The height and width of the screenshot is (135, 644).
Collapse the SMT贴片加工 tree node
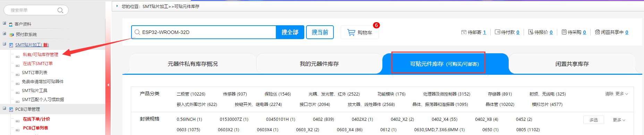[x=4, y=44]
